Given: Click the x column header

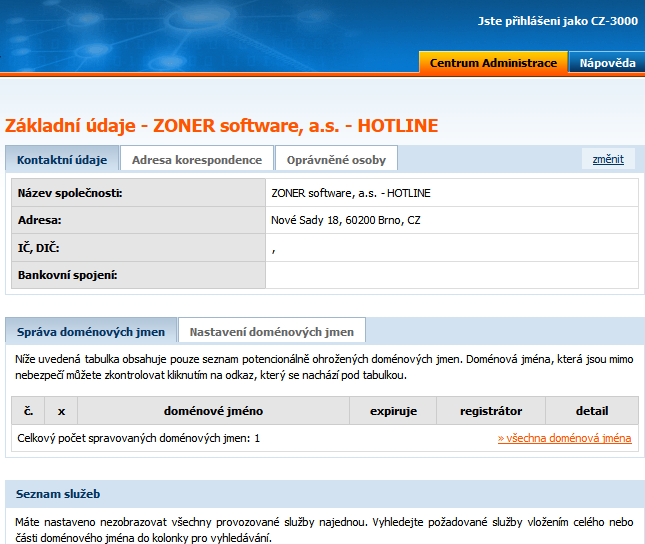Looking at the screenshot, I should [x=61, y=411].
